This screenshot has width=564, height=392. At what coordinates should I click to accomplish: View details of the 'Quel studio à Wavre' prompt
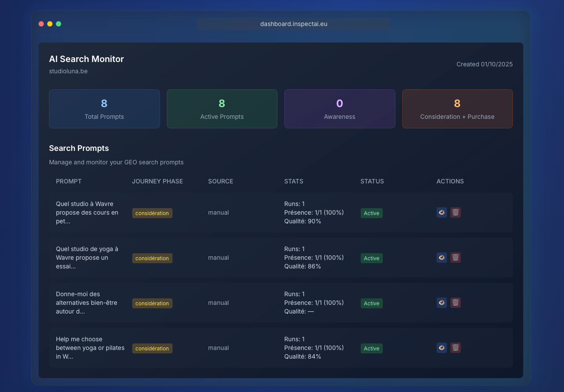(441, 212)
